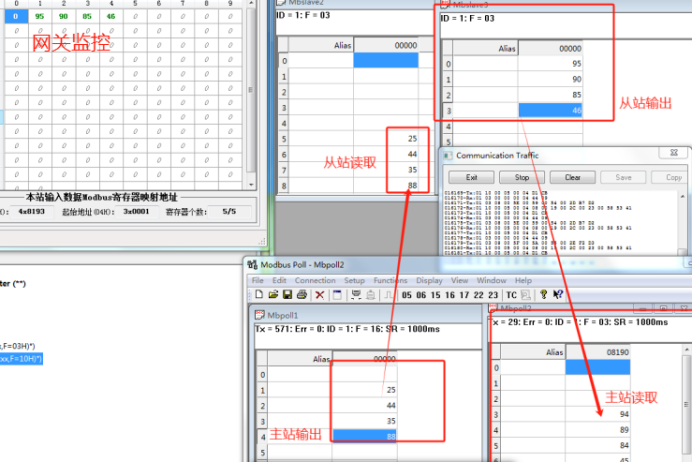This screenshot has width=692, height=462.
Task: Open the View menu
Action: pos(459,280)
